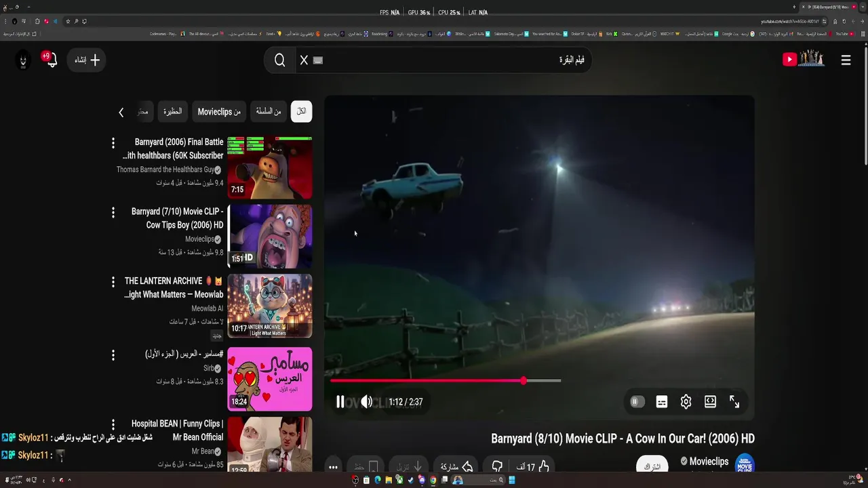Open the account avatar menu

23,60
